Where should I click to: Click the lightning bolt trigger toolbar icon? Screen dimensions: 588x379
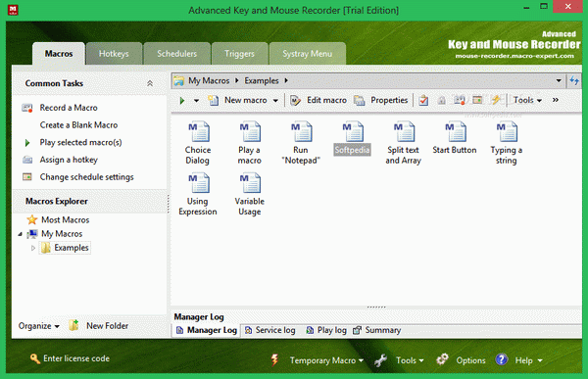click(x=496, y=100)
